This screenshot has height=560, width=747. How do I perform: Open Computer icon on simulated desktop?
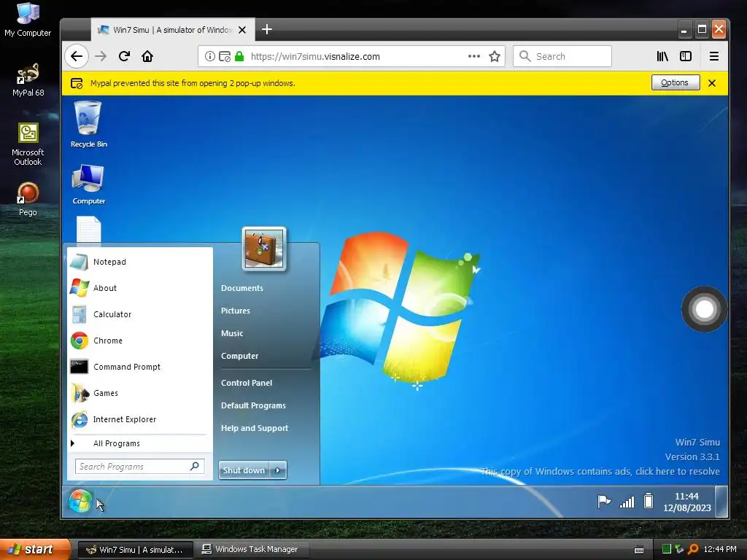pyautogui.click(x=88, y=184)
